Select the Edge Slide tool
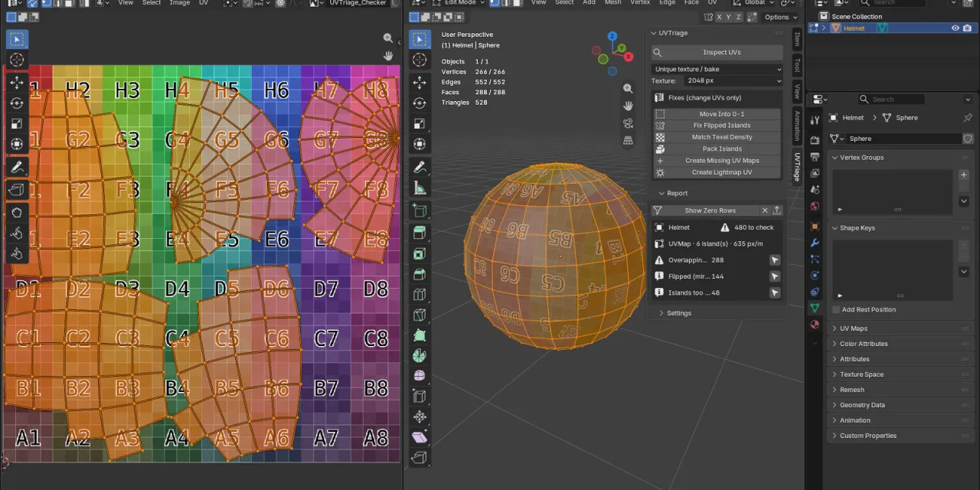This screenshot has height=490, width=980. (419, 396)
